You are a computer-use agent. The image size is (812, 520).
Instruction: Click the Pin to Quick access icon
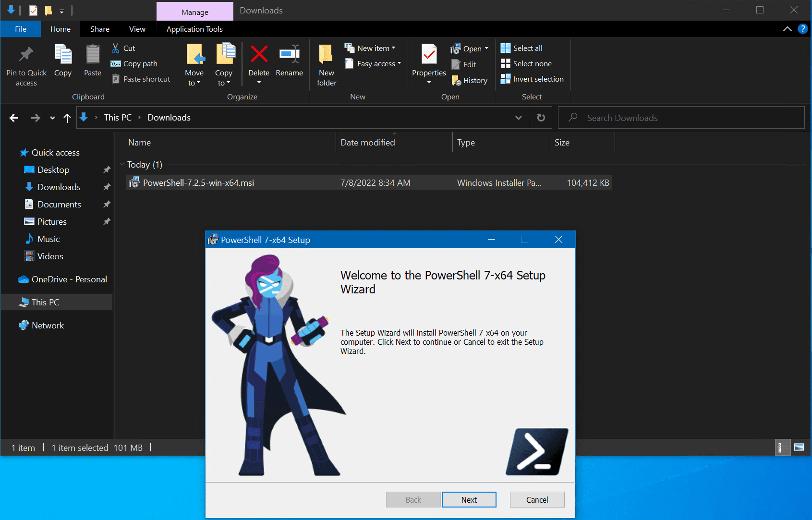point(26,55)
